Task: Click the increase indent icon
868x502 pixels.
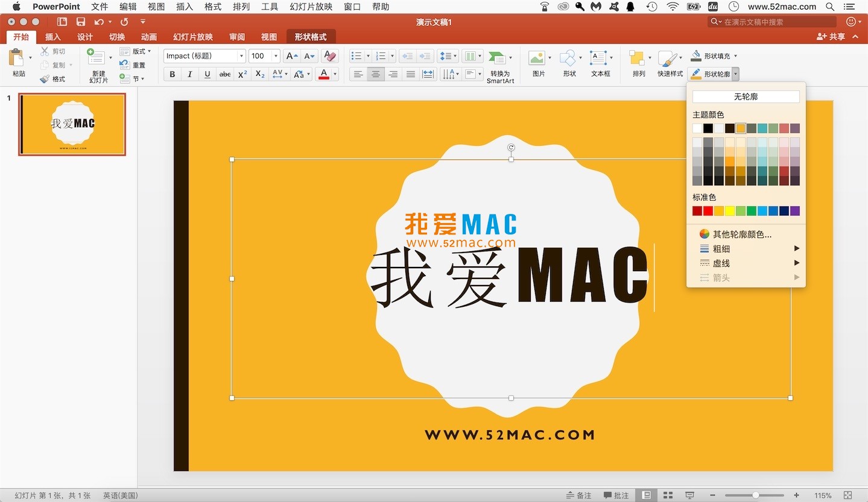Action: [426, 56]
